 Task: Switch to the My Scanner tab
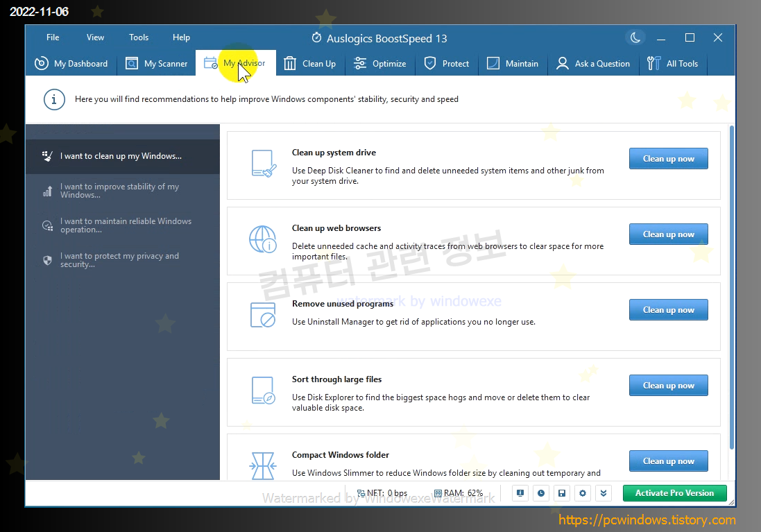[x=156, y=64]
